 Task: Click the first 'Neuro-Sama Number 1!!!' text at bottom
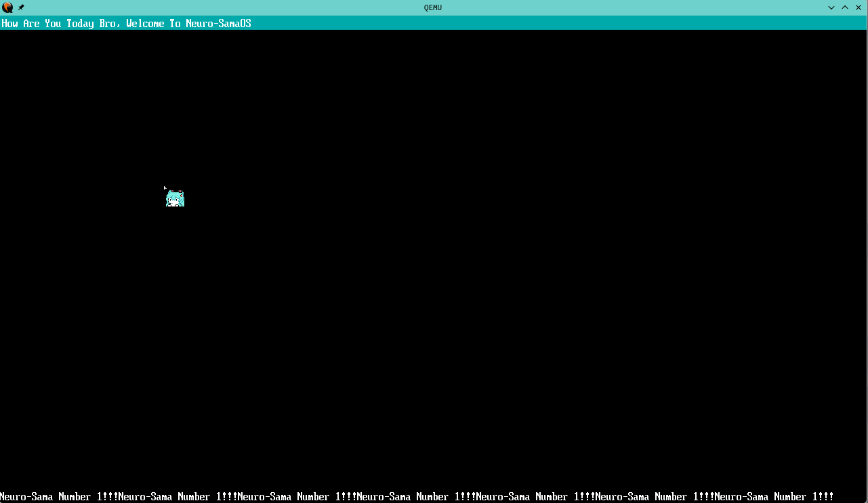click(x=59, y=497)
